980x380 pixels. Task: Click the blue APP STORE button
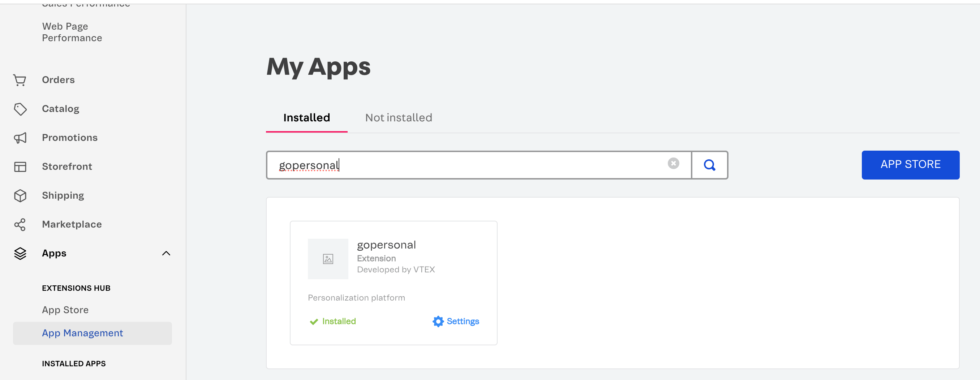click(x=910, y=165)
